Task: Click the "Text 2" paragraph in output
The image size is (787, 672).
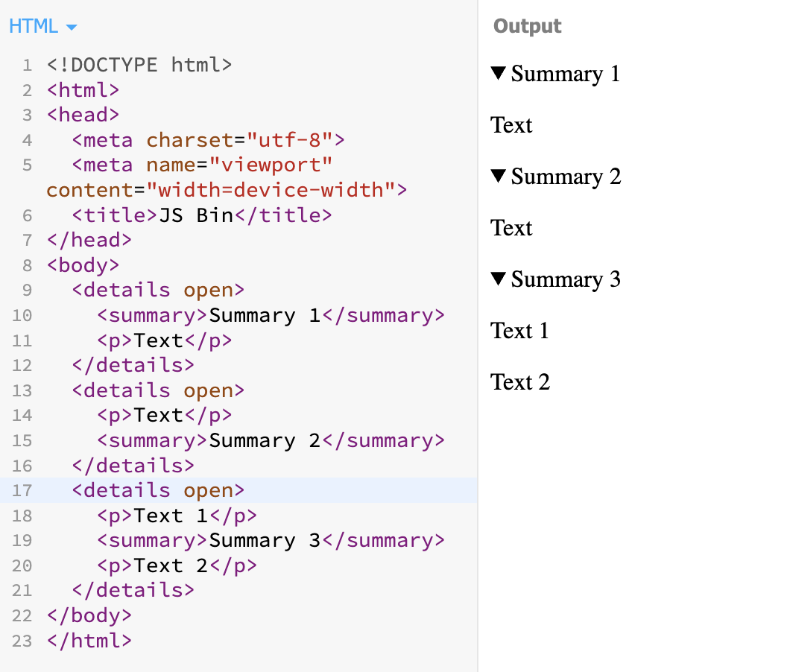Action: pos(520,382)
